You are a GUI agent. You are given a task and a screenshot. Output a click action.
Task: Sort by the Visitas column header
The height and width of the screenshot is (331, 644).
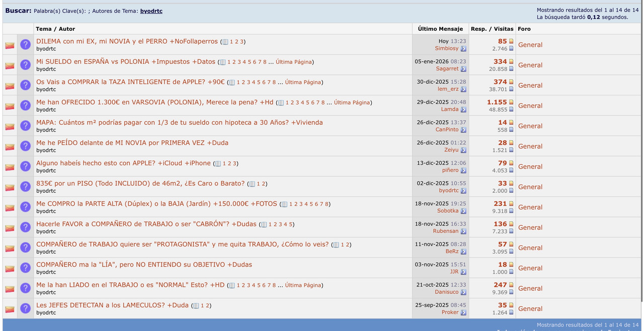504,29
